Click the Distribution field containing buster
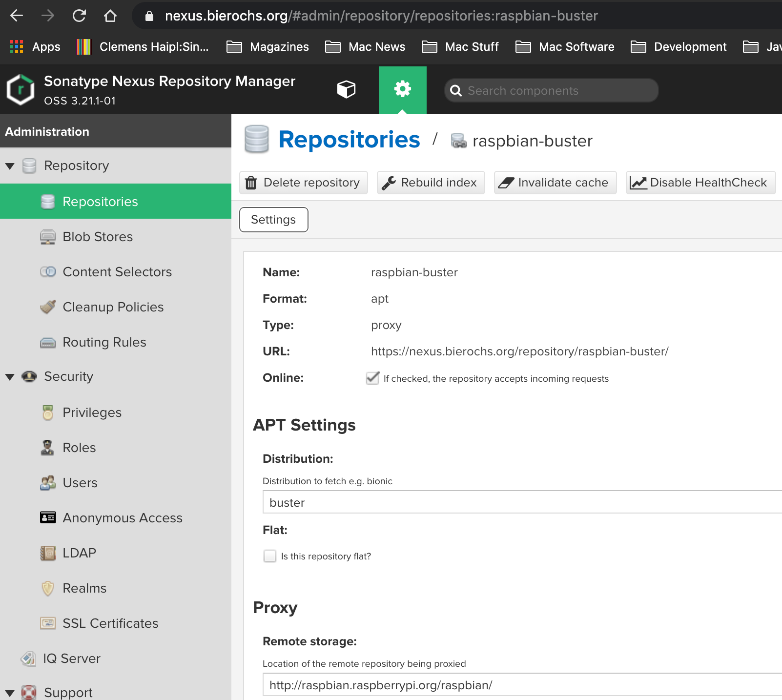The width and height of the screenshot is (782, 700). coord(522,502)
